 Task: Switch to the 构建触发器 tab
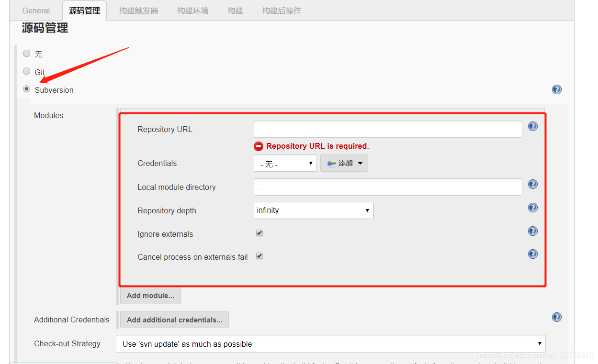click(x=139, y=11)
